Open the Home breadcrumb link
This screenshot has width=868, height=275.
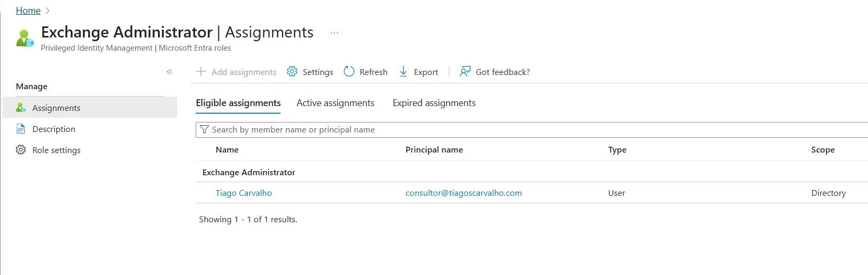[x=28, y=11]
